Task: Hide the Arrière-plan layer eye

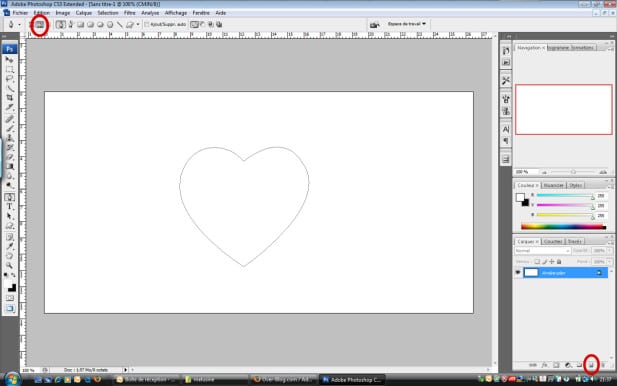Action: [518, 272]
